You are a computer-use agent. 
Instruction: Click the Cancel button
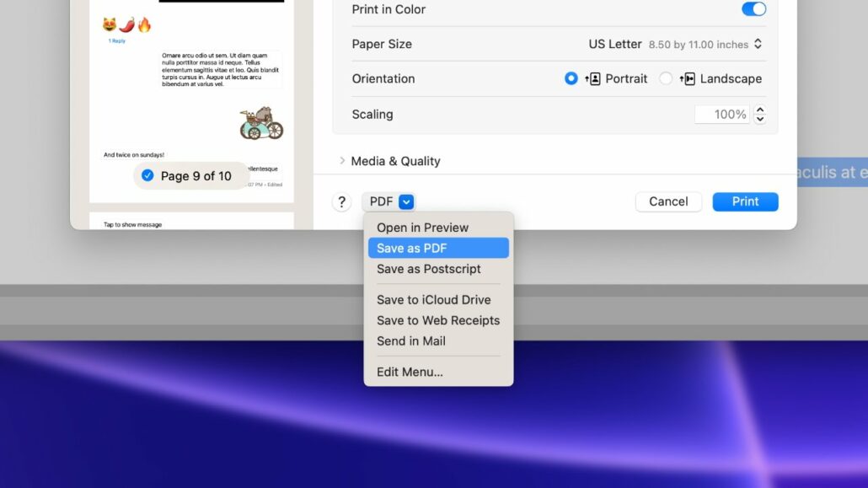(668, 201)
